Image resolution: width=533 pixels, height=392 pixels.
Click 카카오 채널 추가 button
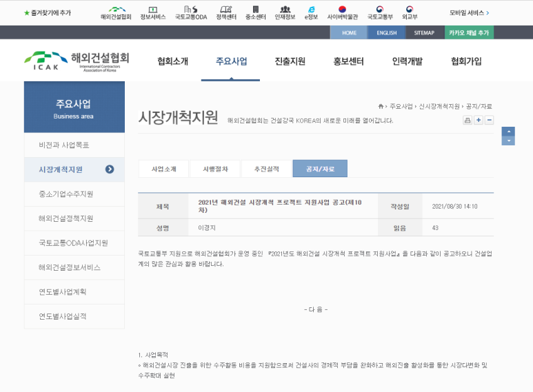tap(469, 32)
